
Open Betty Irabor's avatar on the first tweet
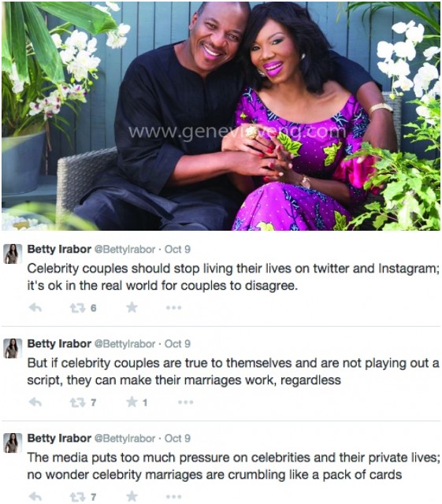coord(13,254)
